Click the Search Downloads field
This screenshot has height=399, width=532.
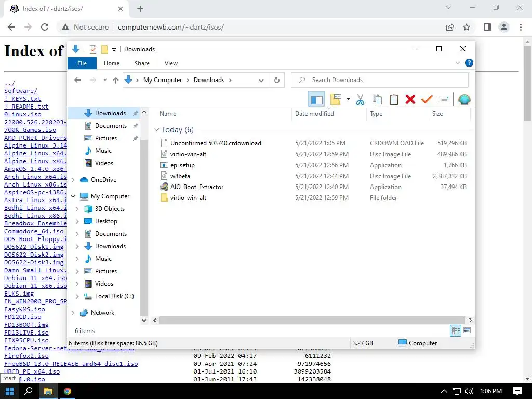pos(380,80)
